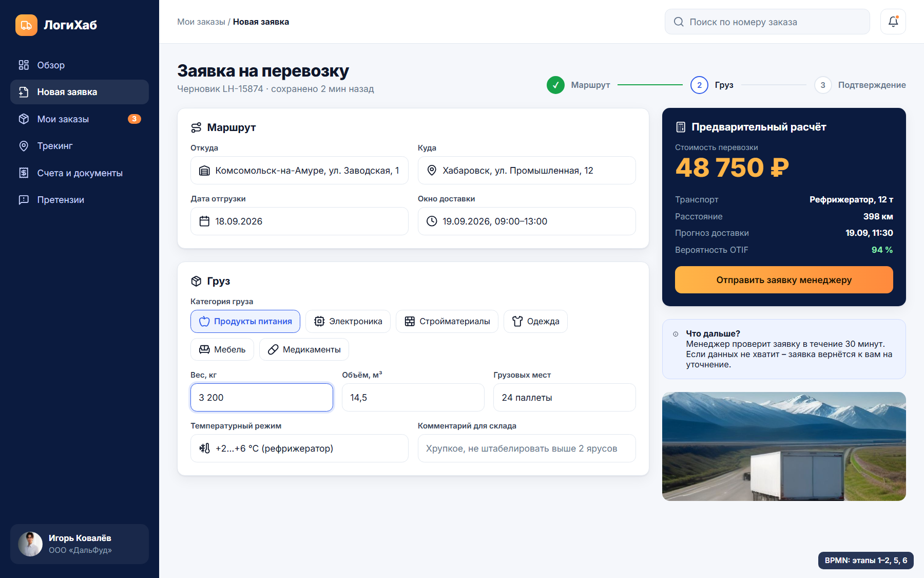Click the Вес, кг input field
Image resolution: width=924 pixels, height=578 pixels.
pyautogui.click(x=262, y=398)
